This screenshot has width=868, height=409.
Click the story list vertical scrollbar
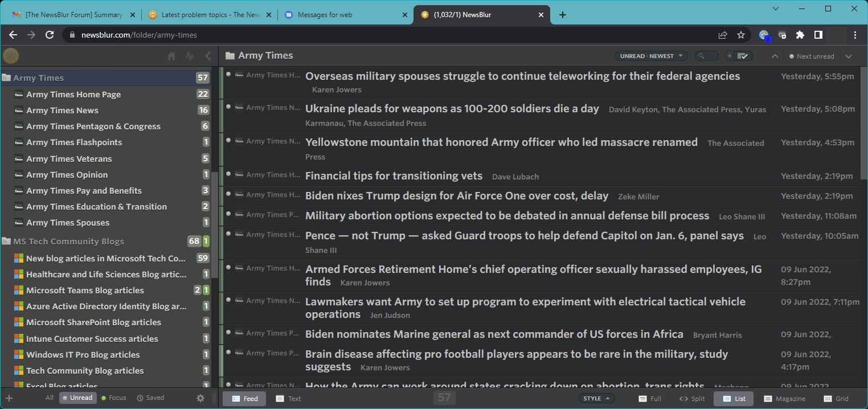point(864,123)
